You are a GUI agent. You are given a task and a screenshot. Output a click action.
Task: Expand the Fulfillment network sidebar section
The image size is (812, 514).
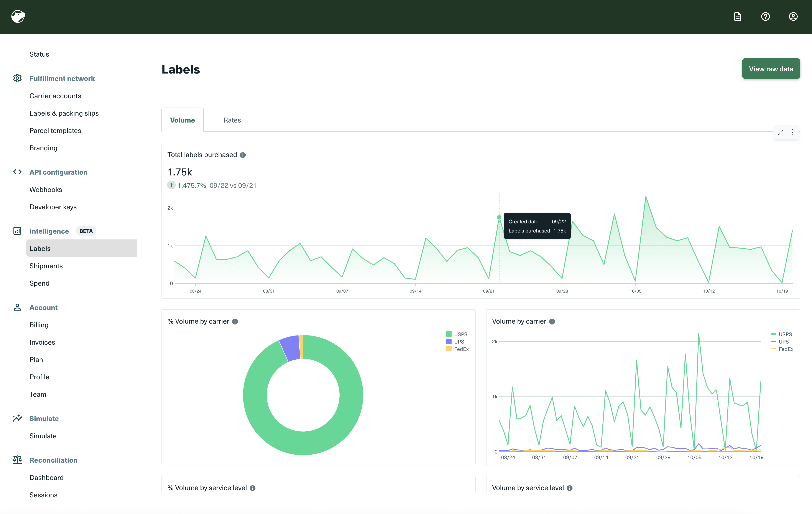point(62,79)
